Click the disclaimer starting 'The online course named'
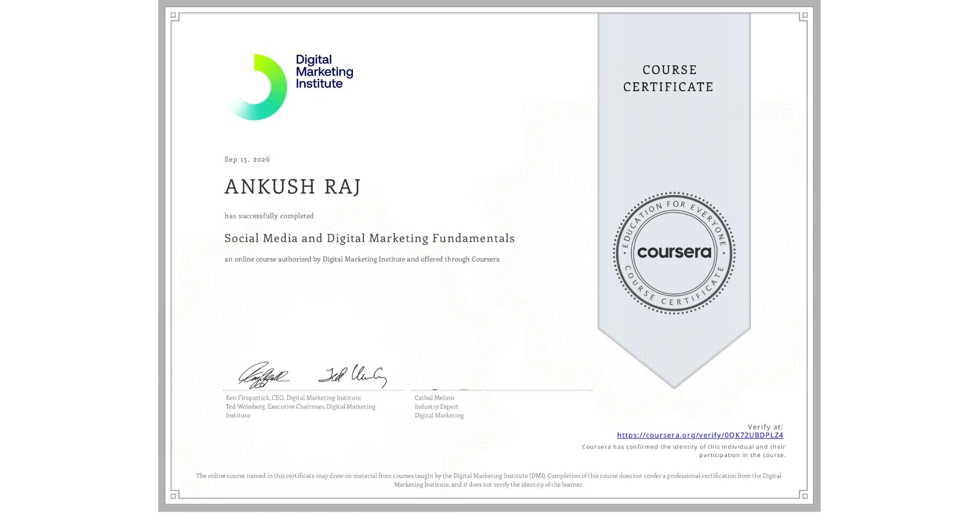Viewport: 980px width, 513px height. pos(488,480)
